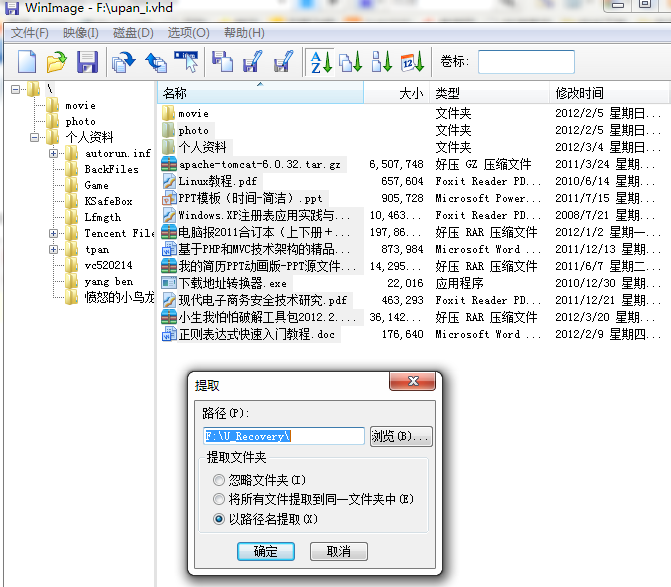Click the Inject files toolbar icon
Viewport: 671px width, 587px height.
223,62
